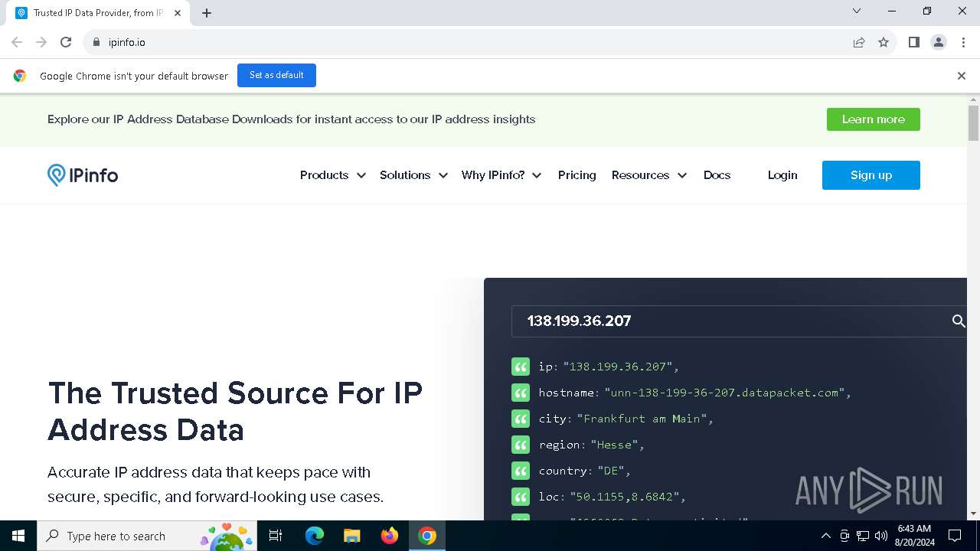Click Chrome icon on taskbar

click(427, 536)
